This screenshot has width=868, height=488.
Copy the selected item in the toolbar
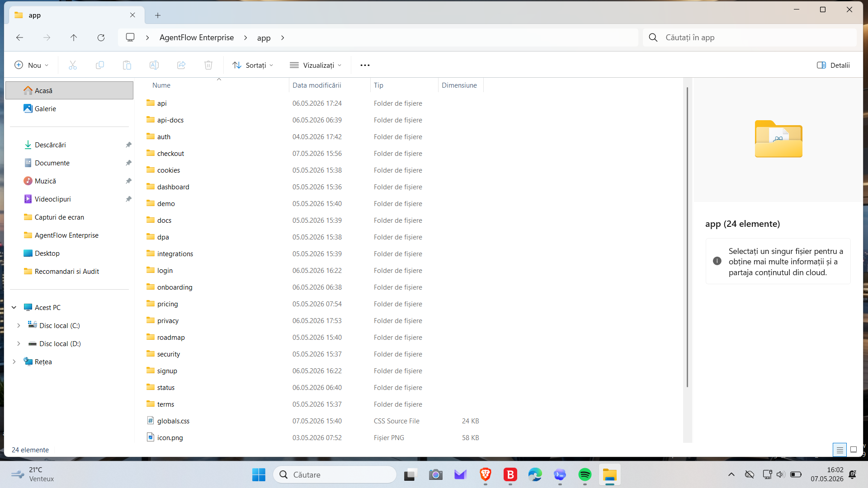[100, 65]
